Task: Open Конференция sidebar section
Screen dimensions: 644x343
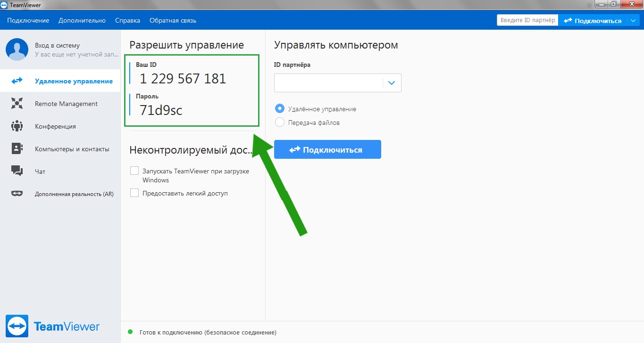Action: click(60, 126)
